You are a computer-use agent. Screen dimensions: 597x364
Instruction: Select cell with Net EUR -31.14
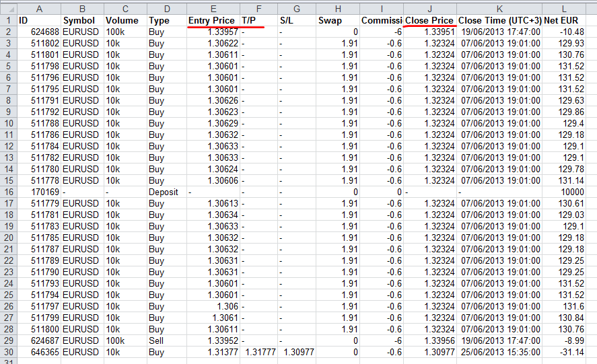[569, 352]
